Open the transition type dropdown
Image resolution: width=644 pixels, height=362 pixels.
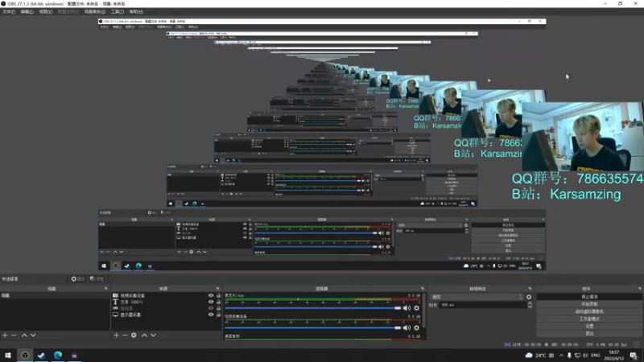(477, 297)
